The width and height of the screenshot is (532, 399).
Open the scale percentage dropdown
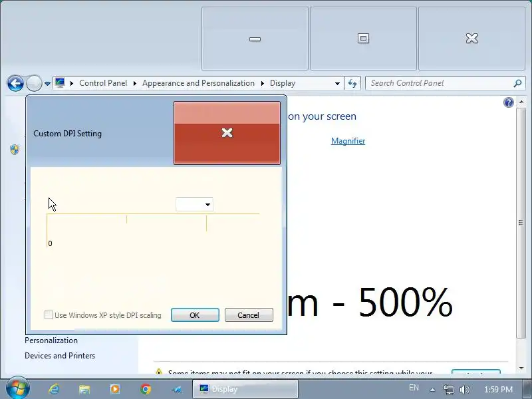click(x=194, y=205)
